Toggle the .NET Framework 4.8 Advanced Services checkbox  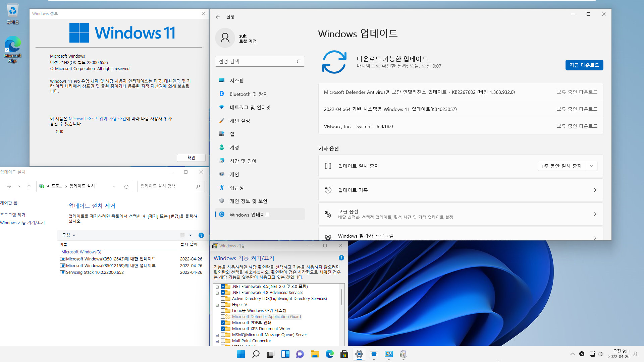click(x=223, y=293)
